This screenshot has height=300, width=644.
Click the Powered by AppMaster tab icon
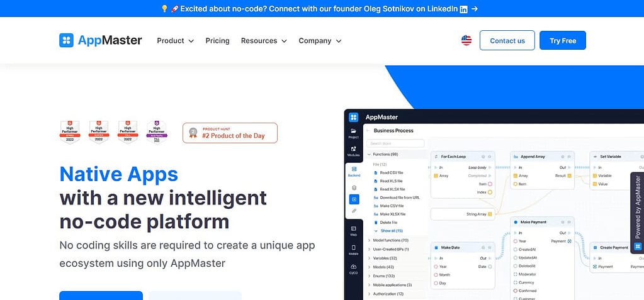coord(638,247)
